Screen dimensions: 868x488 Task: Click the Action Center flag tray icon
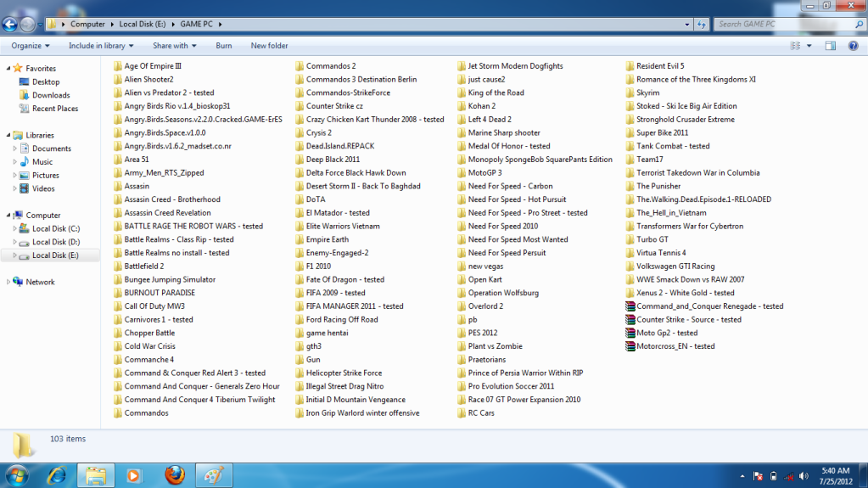(x=758, y=476)
